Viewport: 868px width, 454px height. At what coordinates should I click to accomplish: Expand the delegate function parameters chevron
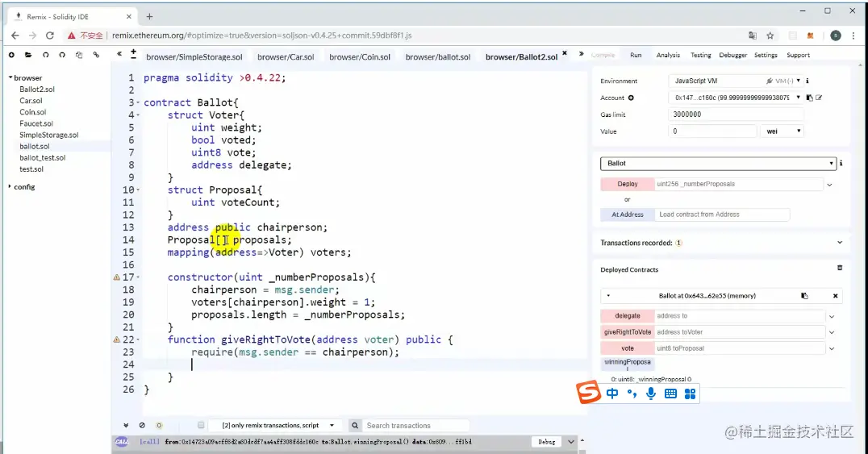point(832,316)
